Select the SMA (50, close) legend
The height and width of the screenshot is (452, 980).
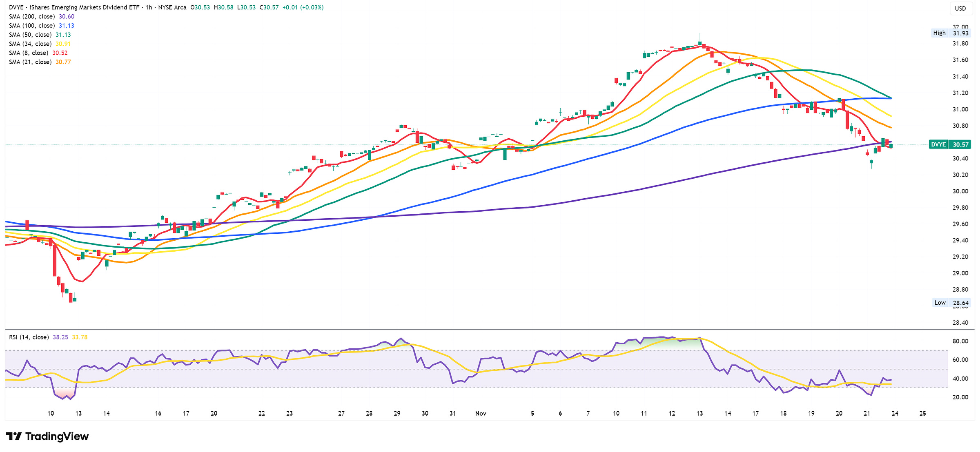click(30, 35)
